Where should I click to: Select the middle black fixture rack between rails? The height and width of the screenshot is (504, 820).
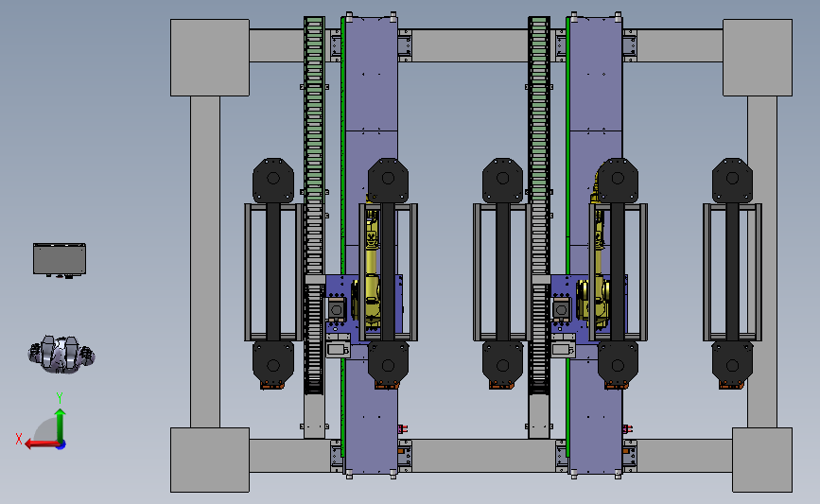[x=502, y=273]
